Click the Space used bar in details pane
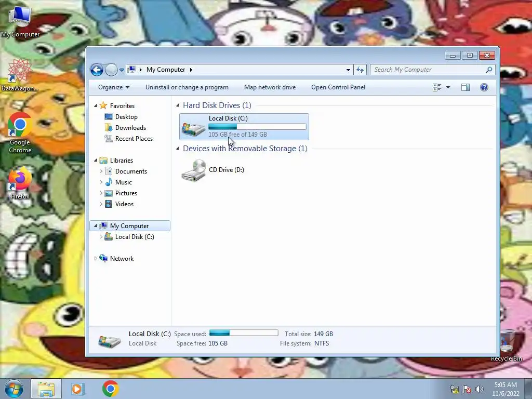Screen dimensions: 532x399 [x=244, y=333]
